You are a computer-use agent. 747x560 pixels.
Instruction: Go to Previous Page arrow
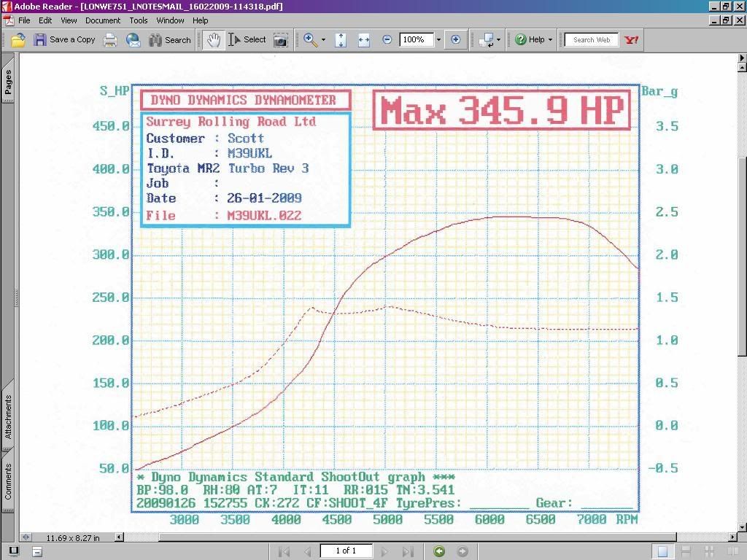pos(308,551)
